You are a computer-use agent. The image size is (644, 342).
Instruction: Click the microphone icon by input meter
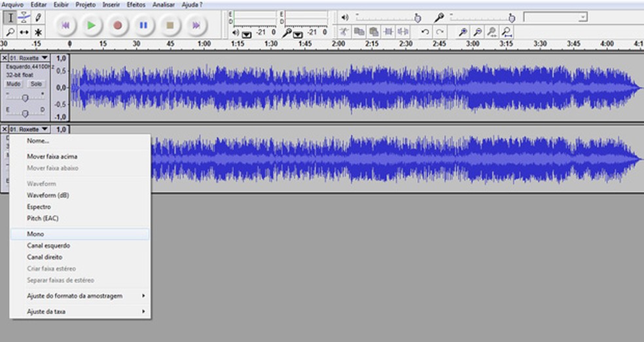[287, 33]
